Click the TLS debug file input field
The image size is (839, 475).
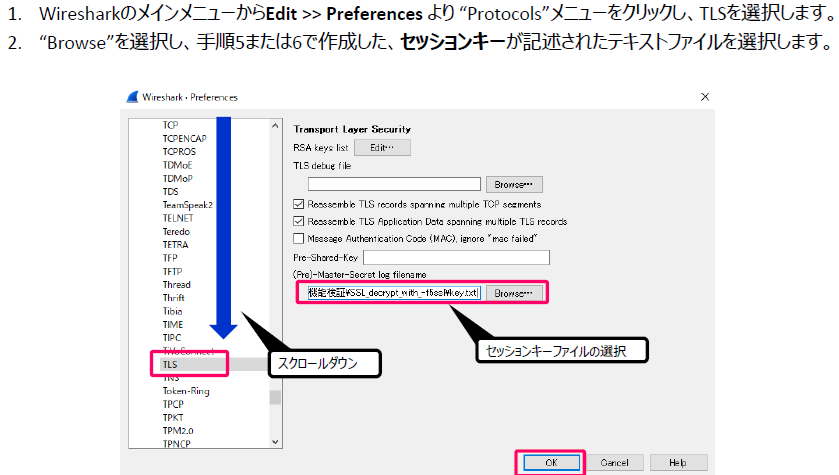tap(394, 184)
